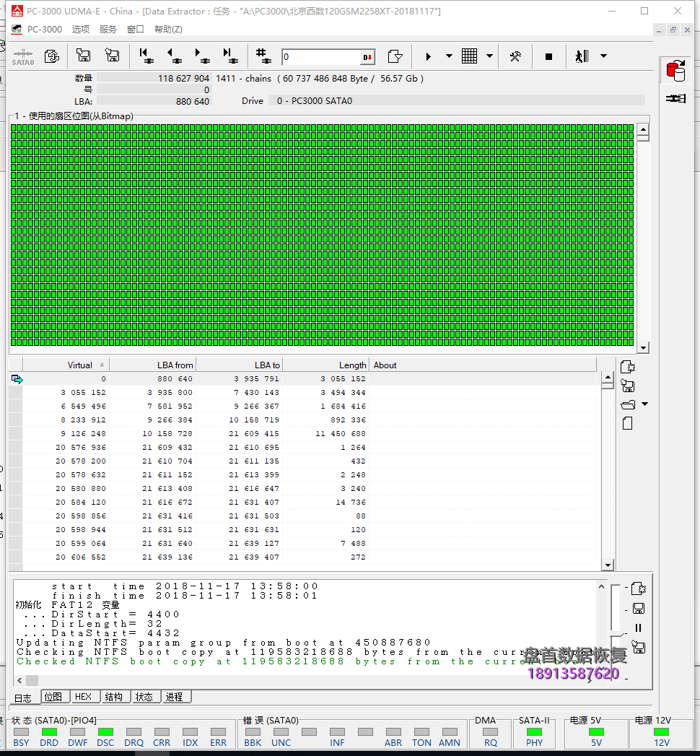Open the 服务 menu
The height and width of the screenshot is (756, 700).
(108, 30)
